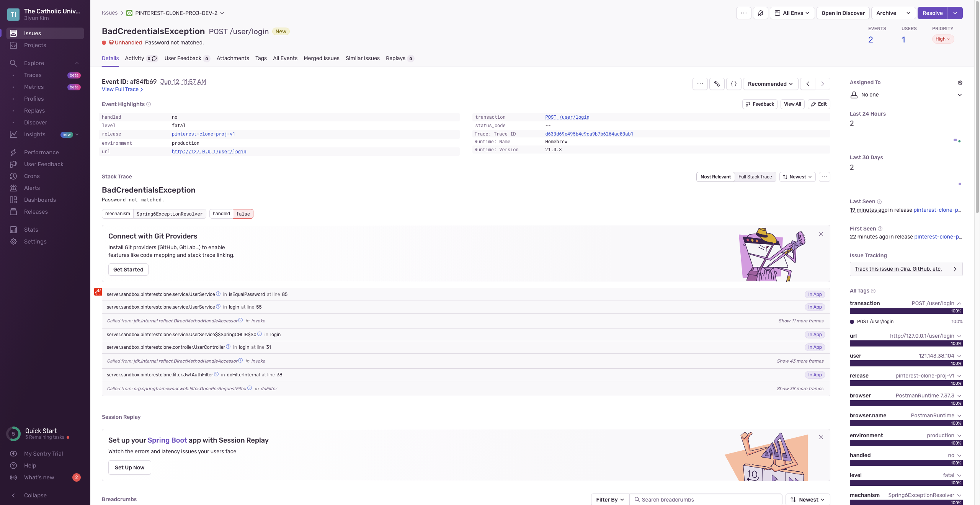Screen dimensions: 980x505
Task: Open the Similar Issues tab
Action: tap(362, 58)
